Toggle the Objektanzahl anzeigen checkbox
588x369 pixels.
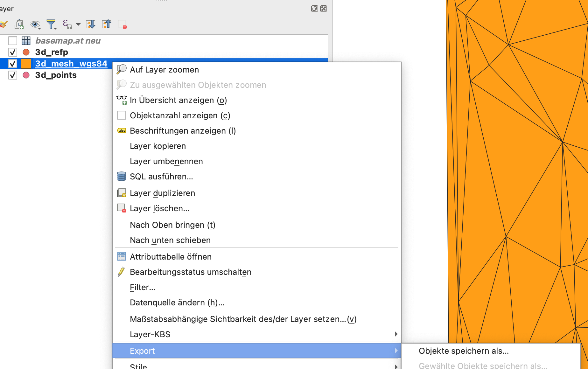click(x=122, y=115)
